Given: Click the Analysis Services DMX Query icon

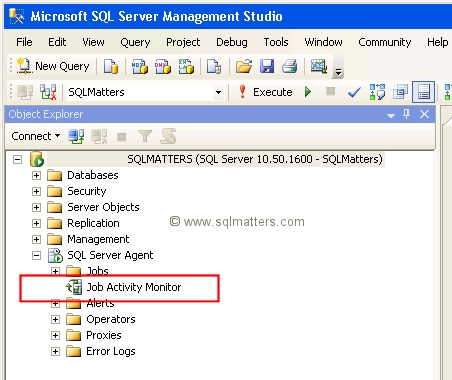Looking at the screenshot, I should (x=163, y=66).
